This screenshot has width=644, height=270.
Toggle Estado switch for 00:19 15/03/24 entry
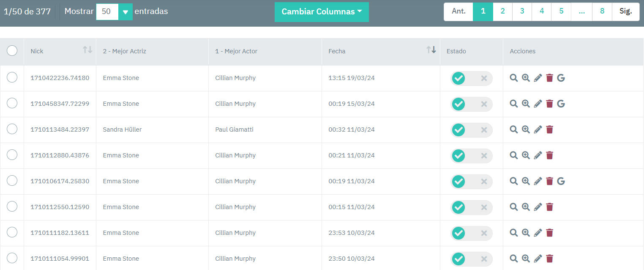click(x=472, y=104)
